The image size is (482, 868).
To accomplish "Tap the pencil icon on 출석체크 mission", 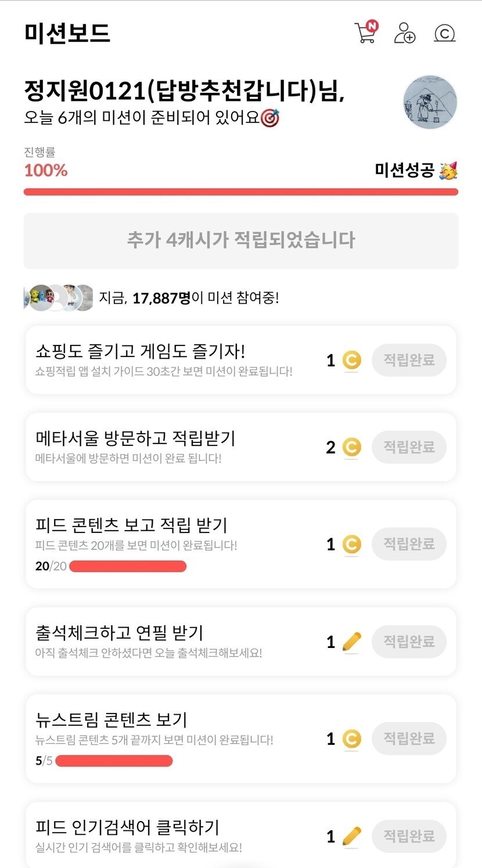I will point(351,642).
